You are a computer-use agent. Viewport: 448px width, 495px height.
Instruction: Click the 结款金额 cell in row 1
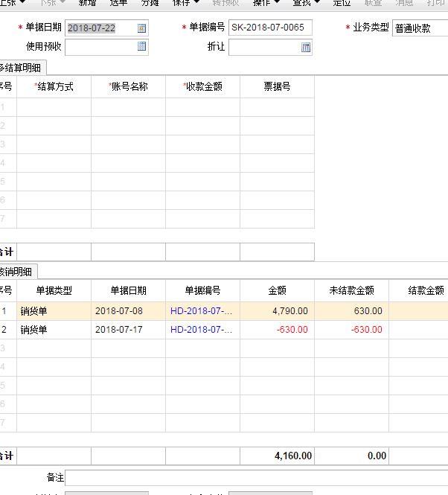tap(419, 311)
